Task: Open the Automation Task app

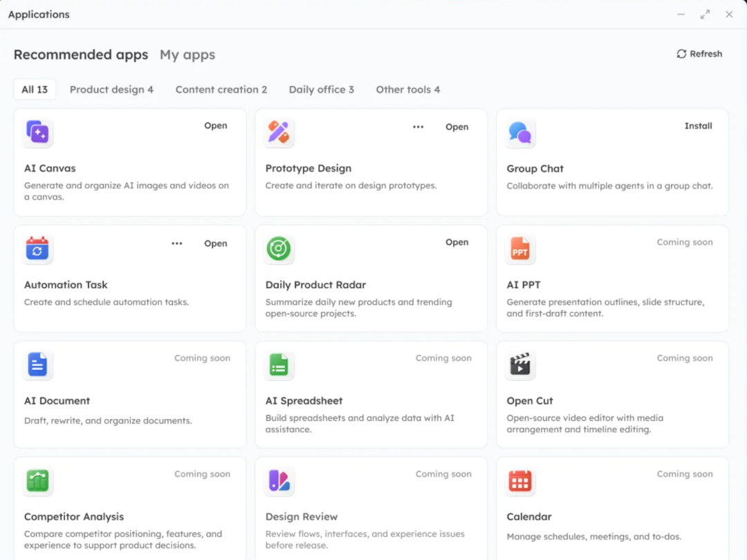Action: 216,243
